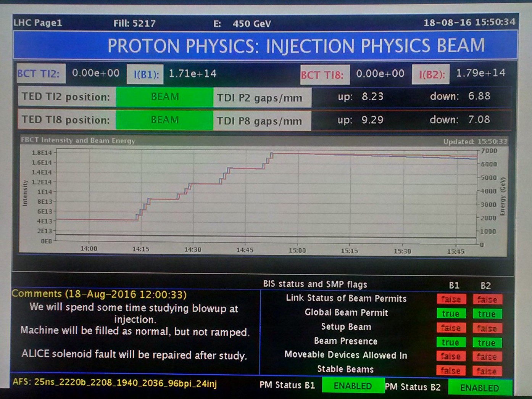
Task: Select the 0.00e+00 value beside BCT TI2
Action: tap(96, 73)
